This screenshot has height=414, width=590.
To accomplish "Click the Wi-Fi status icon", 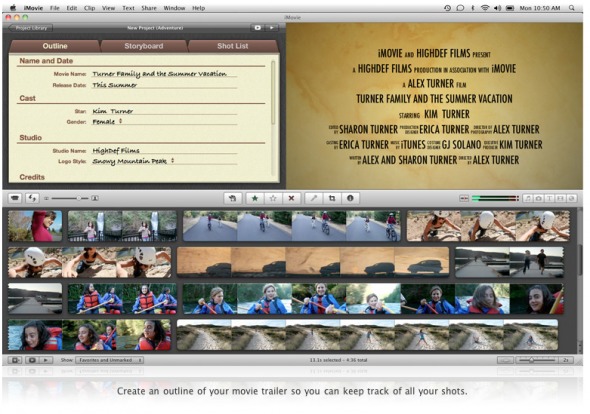I will [485, 8].
